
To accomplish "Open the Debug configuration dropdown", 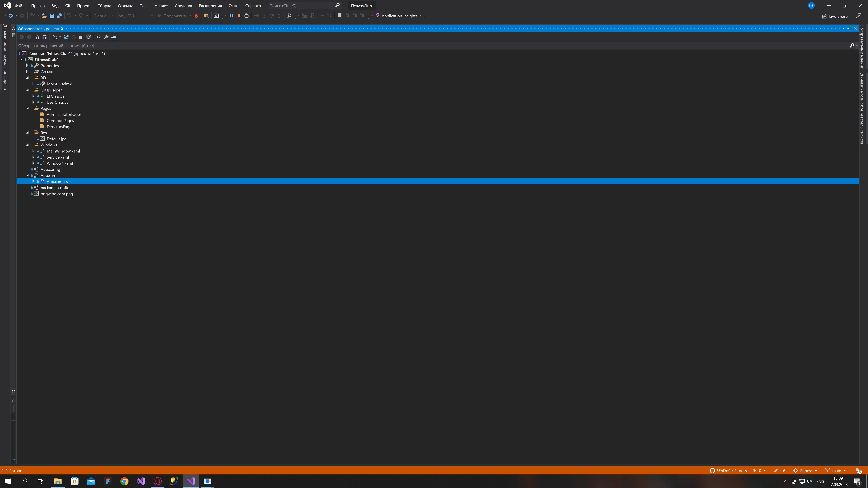I will point(104,16).
